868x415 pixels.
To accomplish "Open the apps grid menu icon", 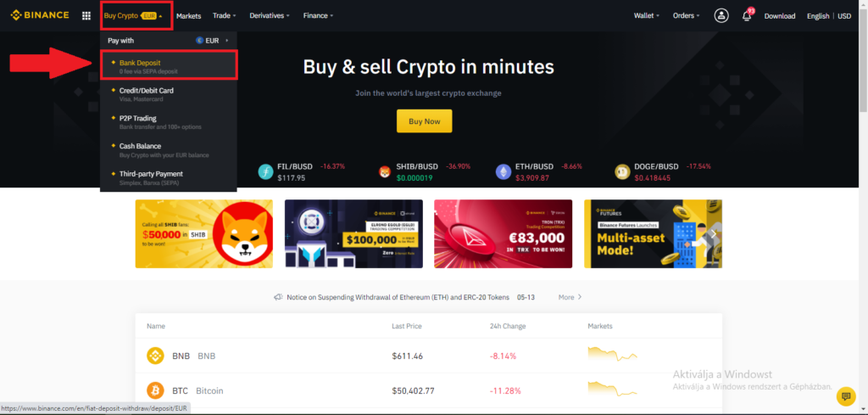I will (x=86, y=16).
